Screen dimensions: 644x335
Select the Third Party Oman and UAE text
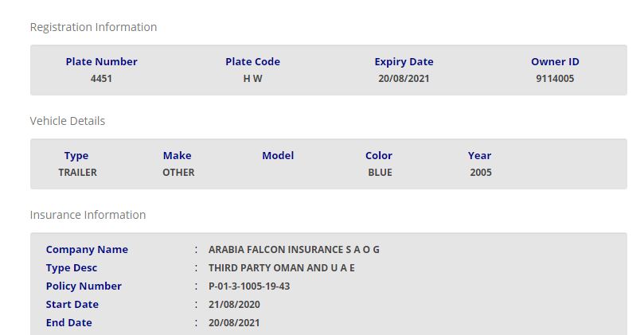coord(281,268)
